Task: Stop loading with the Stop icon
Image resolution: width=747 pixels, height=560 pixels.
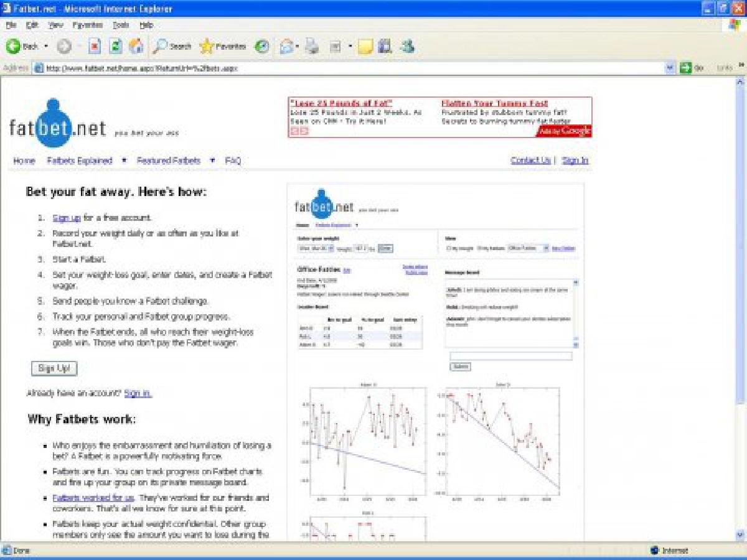Action: (95, 46)
